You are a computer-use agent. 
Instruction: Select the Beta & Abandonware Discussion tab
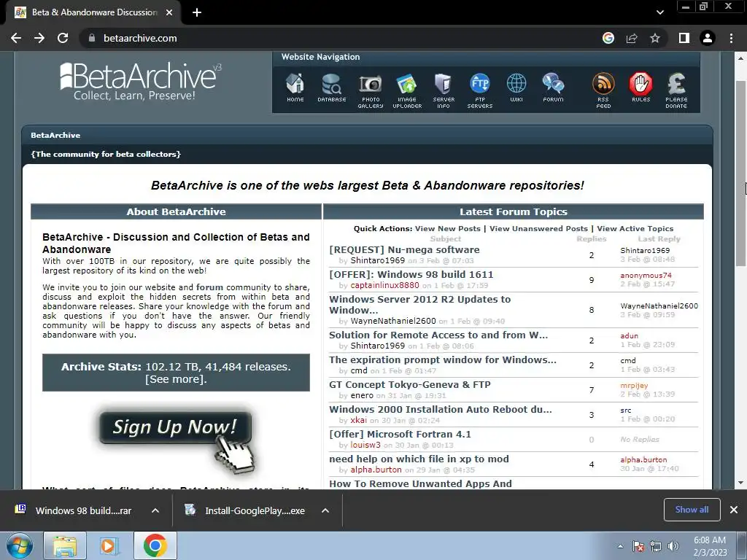(x=94, y=12)
